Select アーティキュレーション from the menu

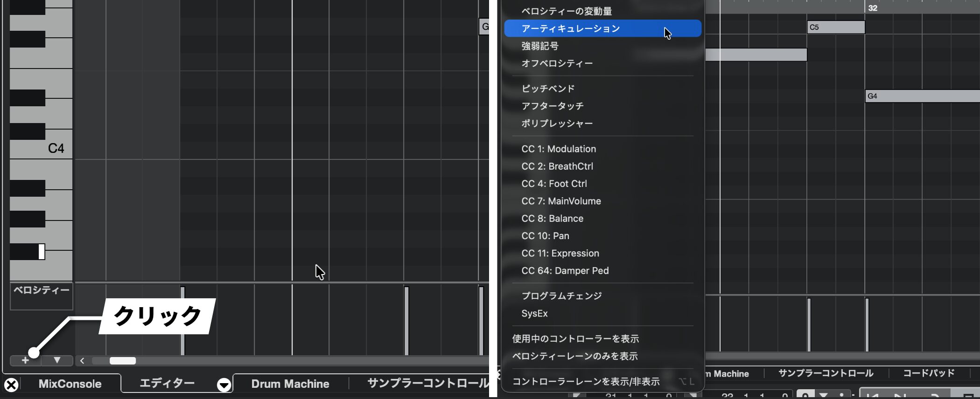pos(570,28)
